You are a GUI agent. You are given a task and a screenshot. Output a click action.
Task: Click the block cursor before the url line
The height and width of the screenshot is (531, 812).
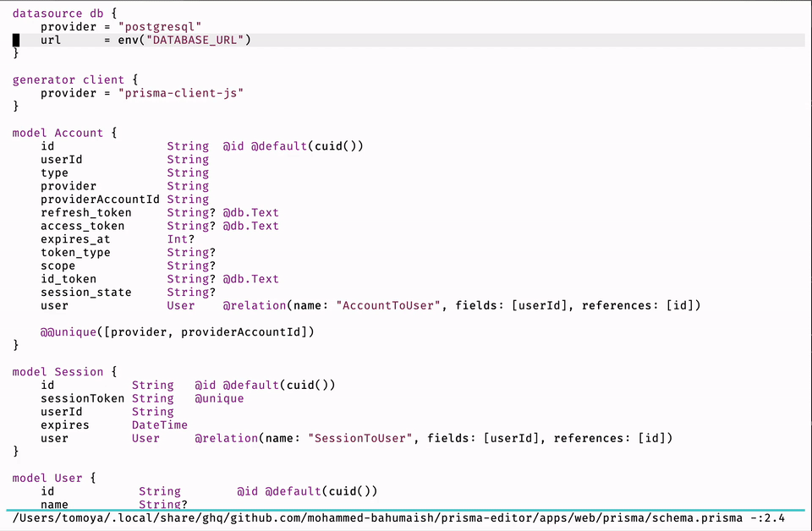tap(16, 40)
